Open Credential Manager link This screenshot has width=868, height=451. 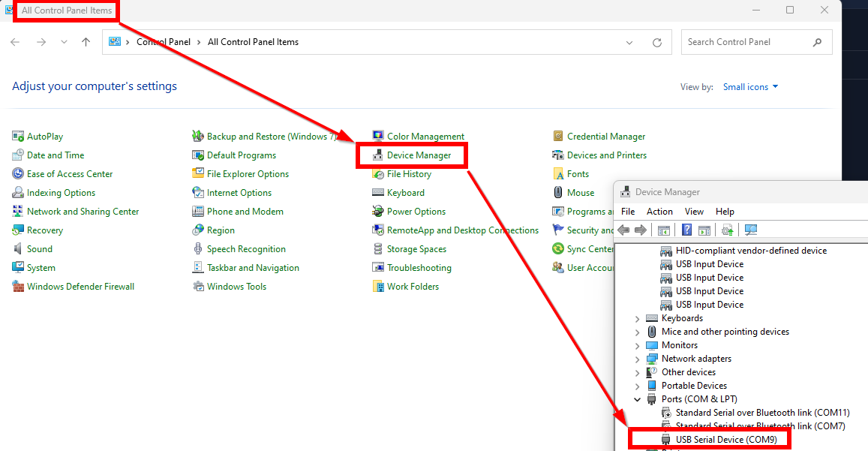[605, 137]
